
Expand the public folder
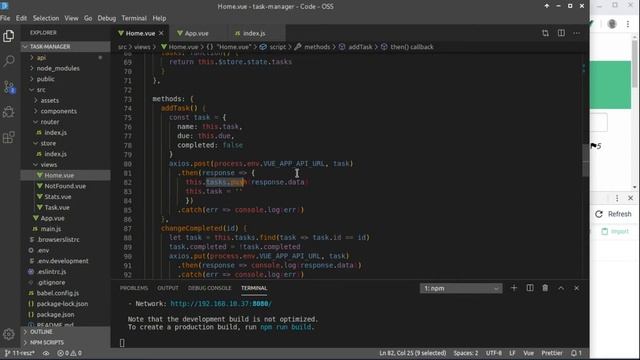[x=65, y=79]
